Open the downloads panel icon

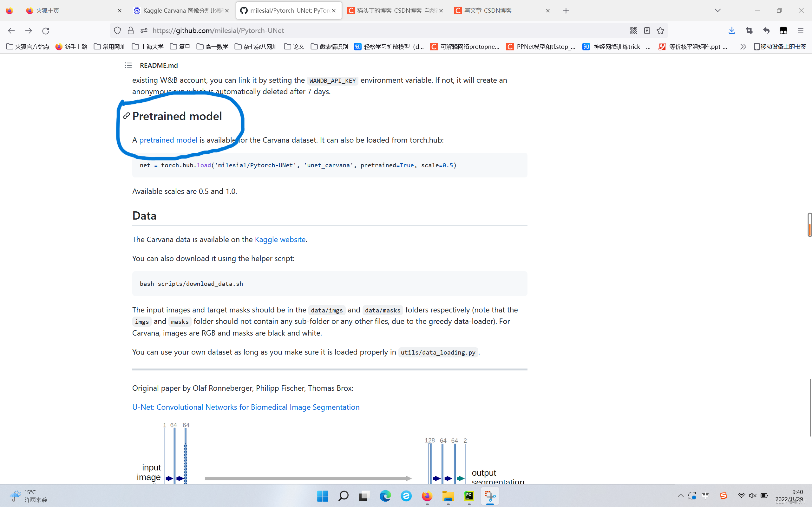(x=732, y=30)
